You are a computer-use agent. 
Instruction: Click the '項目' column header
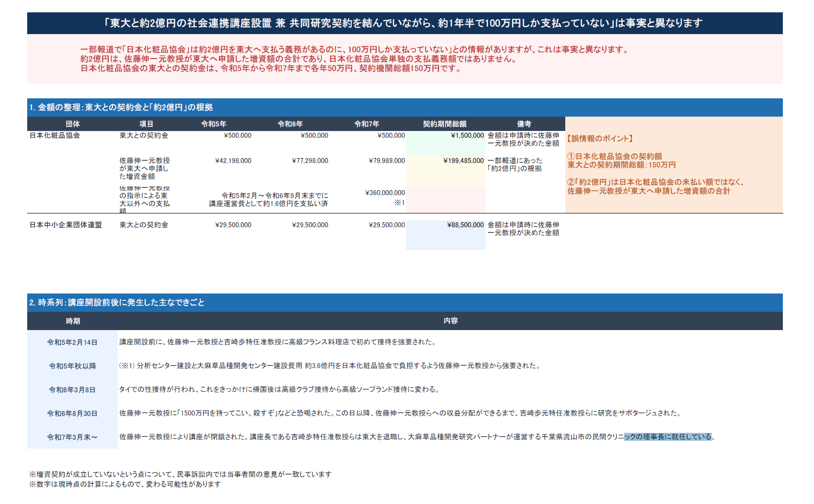click(x=146, y=124)
